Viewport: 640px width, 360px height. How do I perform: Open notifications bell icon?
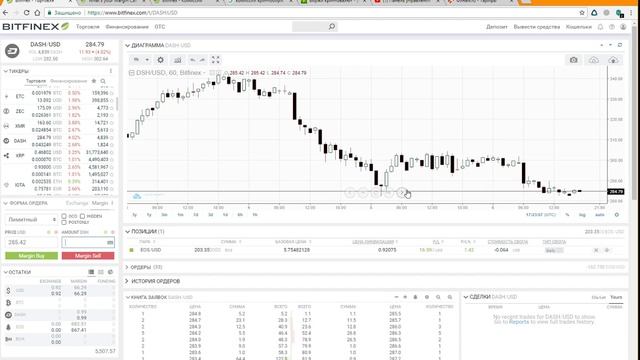click(x=600, y=27)
